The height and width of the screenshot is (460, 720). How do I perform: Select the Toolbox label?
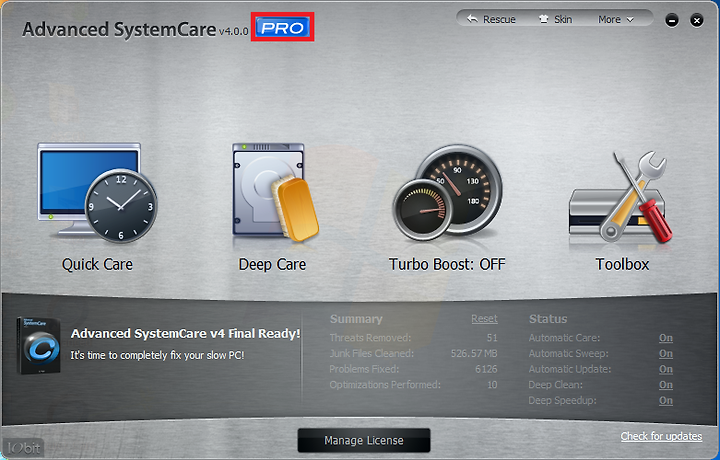pyautogui.click(x=622, y=264)
